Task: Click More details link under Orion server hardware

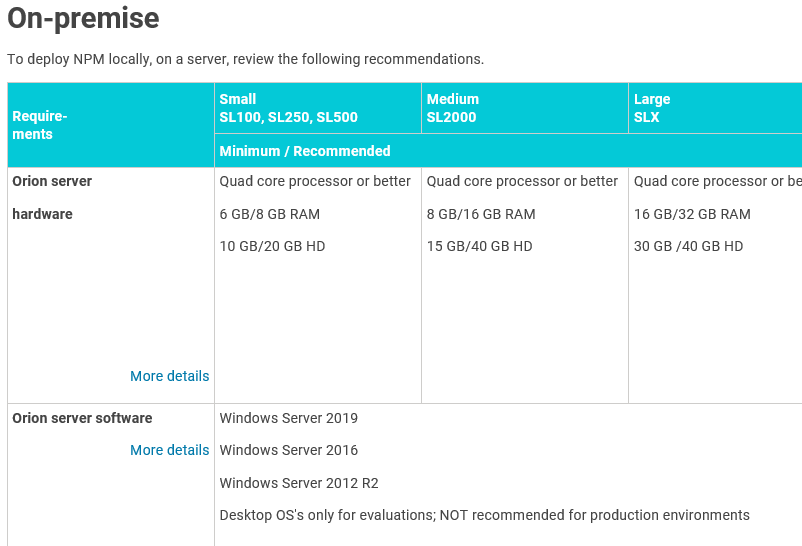Action: [x=169, y=376]
